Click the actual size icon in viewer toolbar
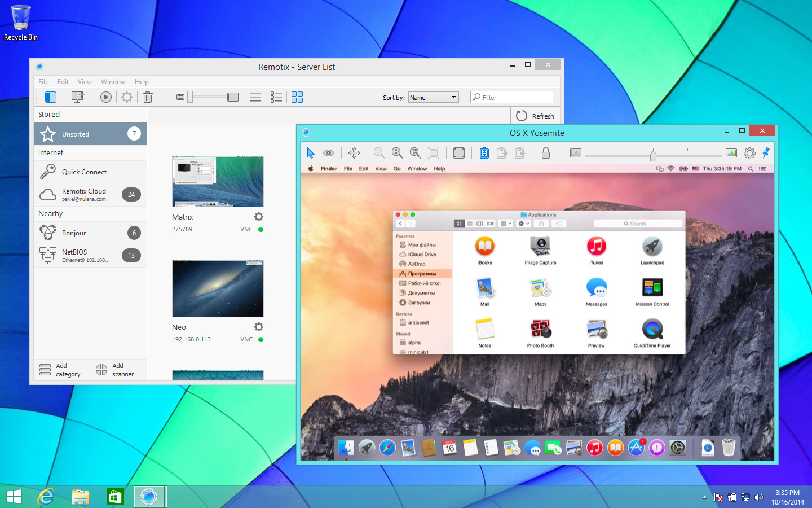 click(x=434, y=152)
